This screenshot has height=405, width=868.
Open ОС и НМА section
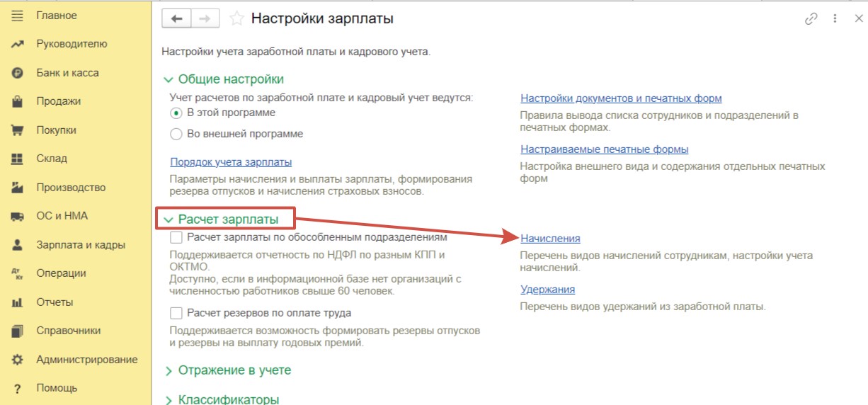[62, 216]
